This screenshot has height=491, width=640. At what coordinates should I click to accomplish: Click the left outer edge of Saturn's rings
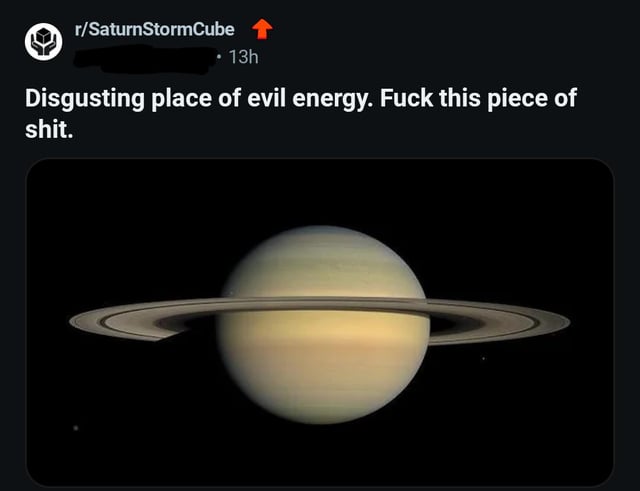(x=73, y=321)
